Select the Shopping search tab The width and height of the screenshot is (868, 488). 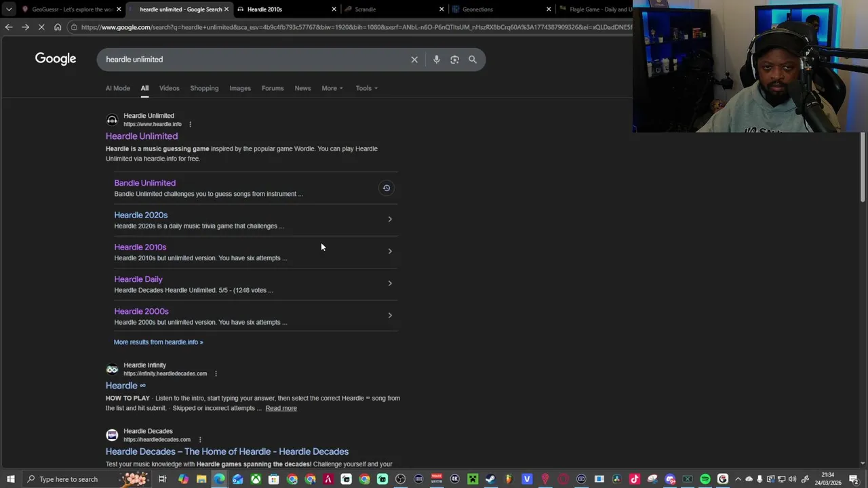pyautogui.click(x=204, y=88)
